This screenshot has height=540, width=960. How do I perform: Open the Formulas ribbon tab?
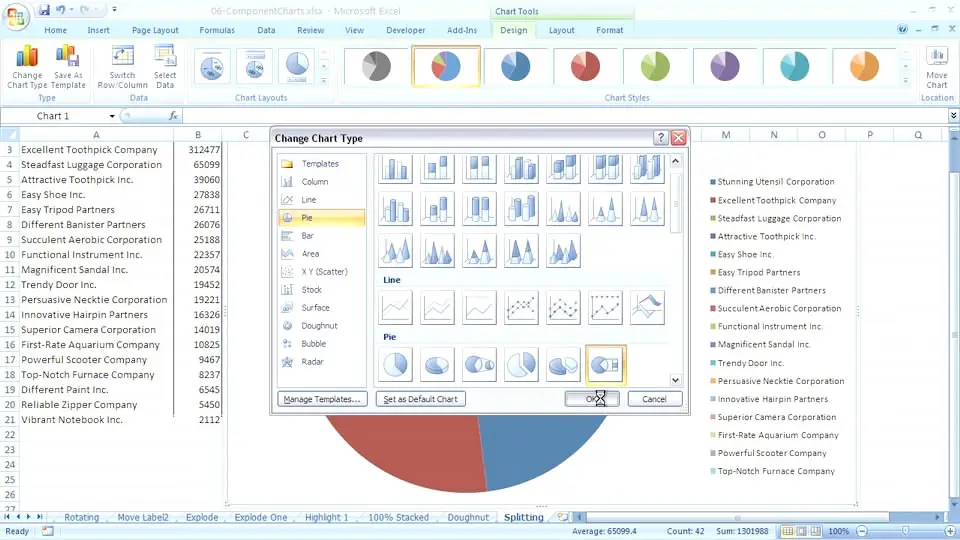(217, 30)
